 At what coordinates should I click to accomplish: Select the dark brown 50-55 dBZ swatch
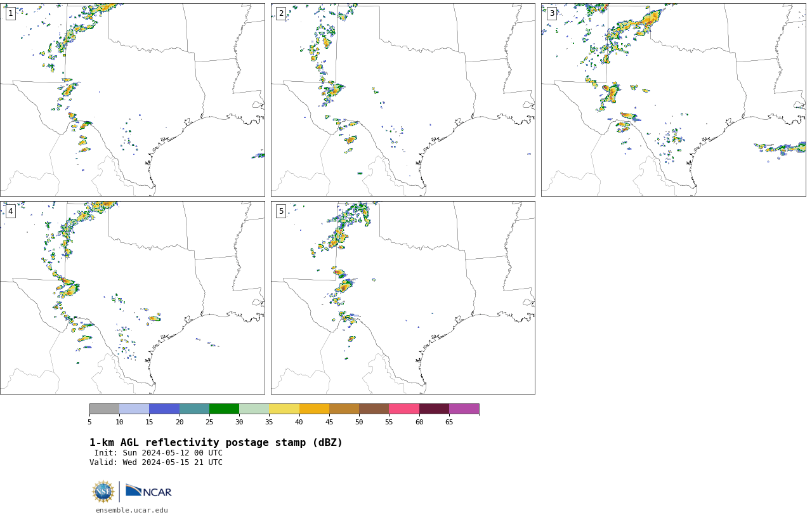click(374, 409)
